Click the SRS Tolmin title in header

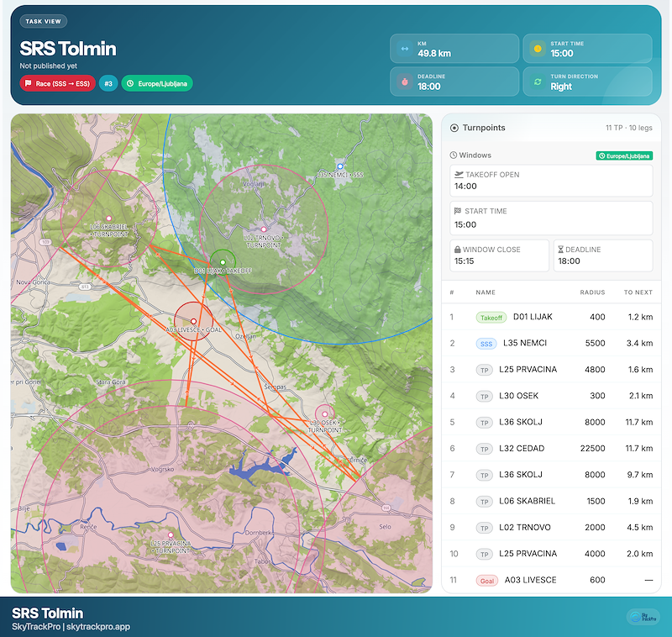point(68,49)
